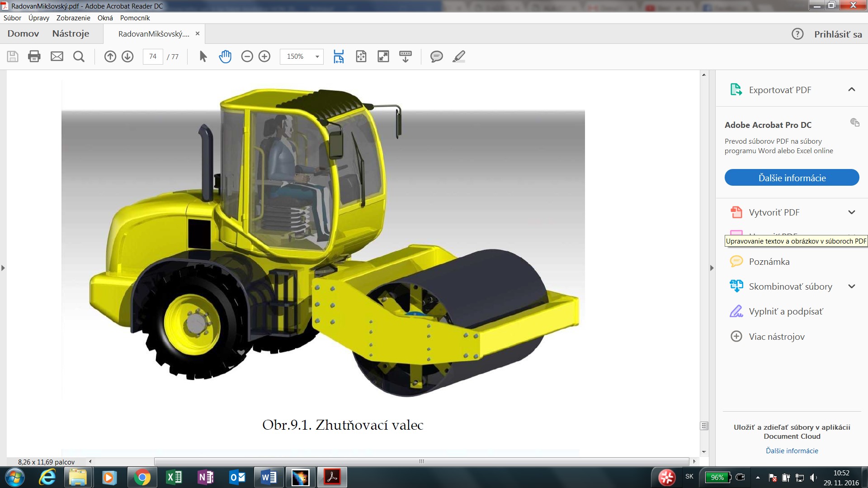Click the email envelope icon
Image resolution: width=868 pixels, height=488 pixels.
pos(57,56)
